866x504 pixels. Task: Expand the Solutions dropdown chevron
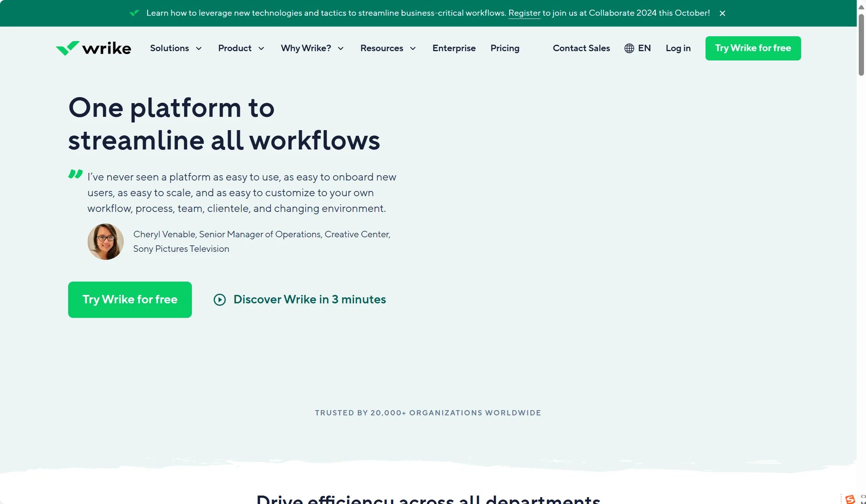(x=199, y=48)
